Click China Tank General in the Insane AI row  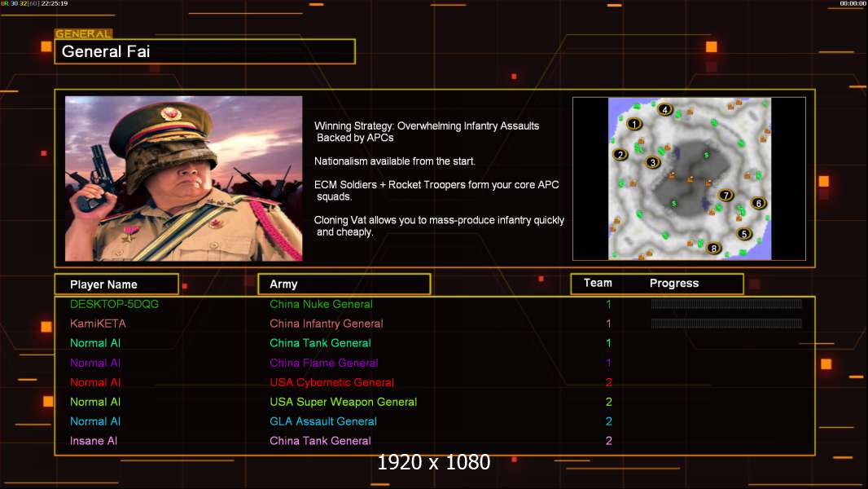click(320, 441)
